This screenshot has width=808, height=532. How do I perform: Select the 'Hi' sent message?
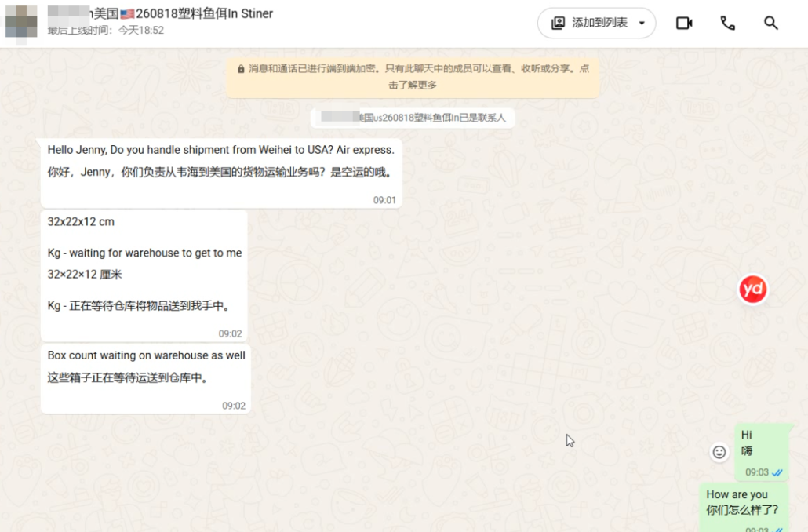[x=762, y=453]
